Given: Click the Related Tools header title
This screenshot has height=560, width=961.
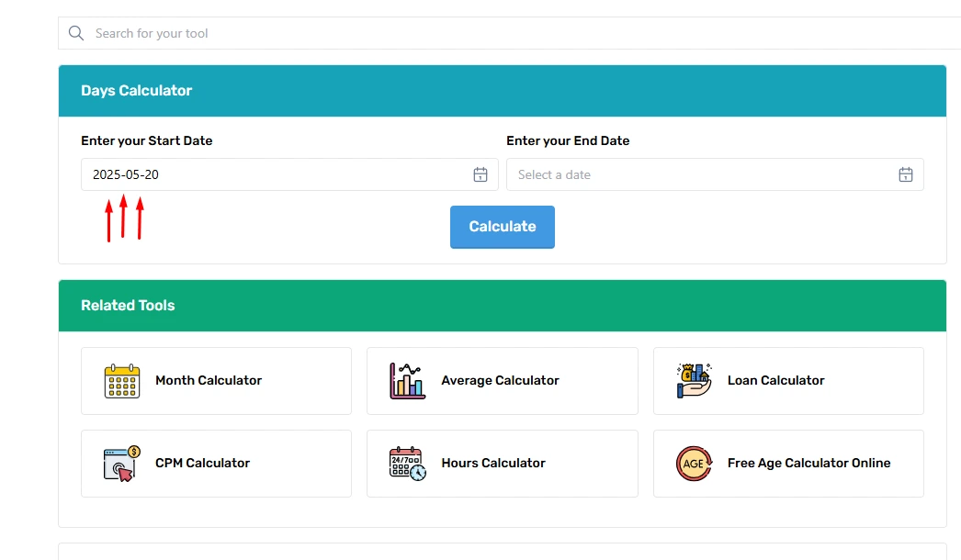Looking at the screenshot, I should point(128,305).
